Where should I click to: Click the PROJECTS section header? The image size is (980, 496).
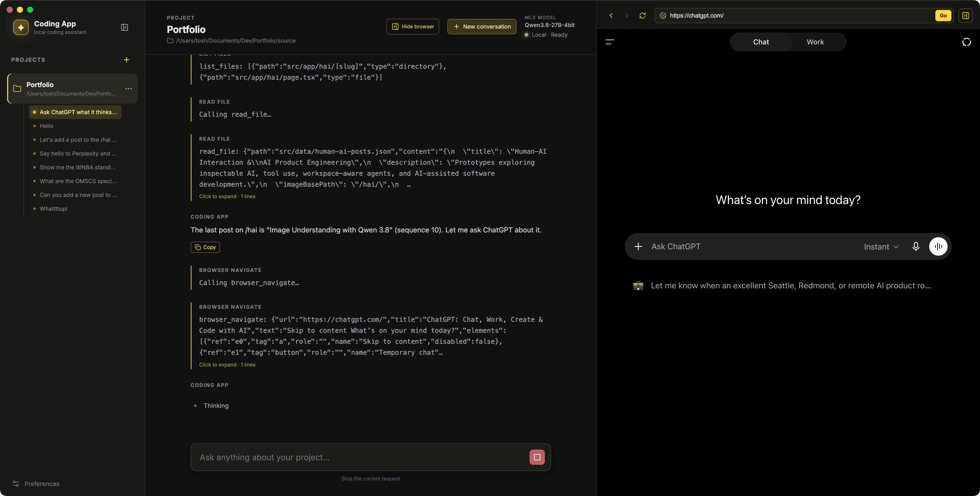pos(28,60)
